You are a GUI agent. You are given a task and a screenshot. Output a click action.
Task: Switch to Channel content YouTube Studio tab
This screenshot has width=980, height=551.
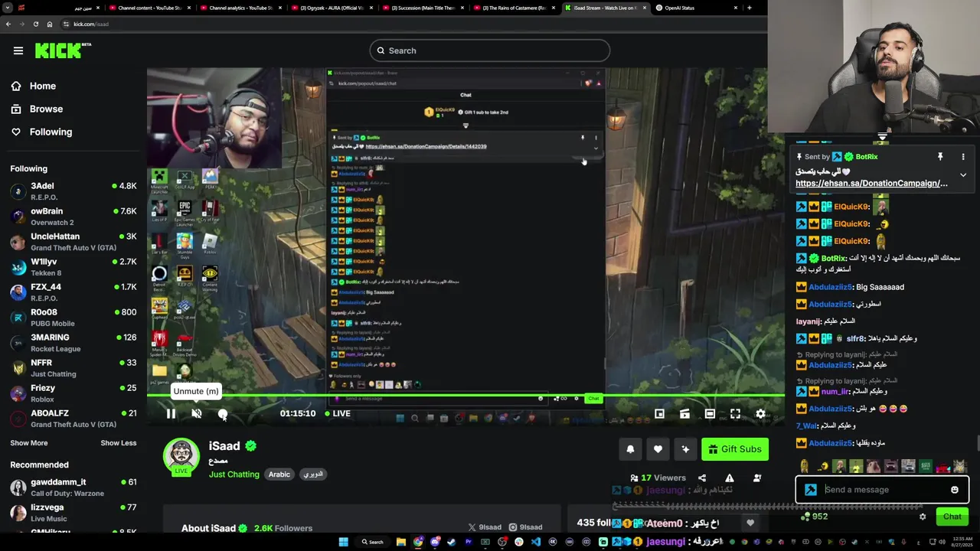(149, 8)
